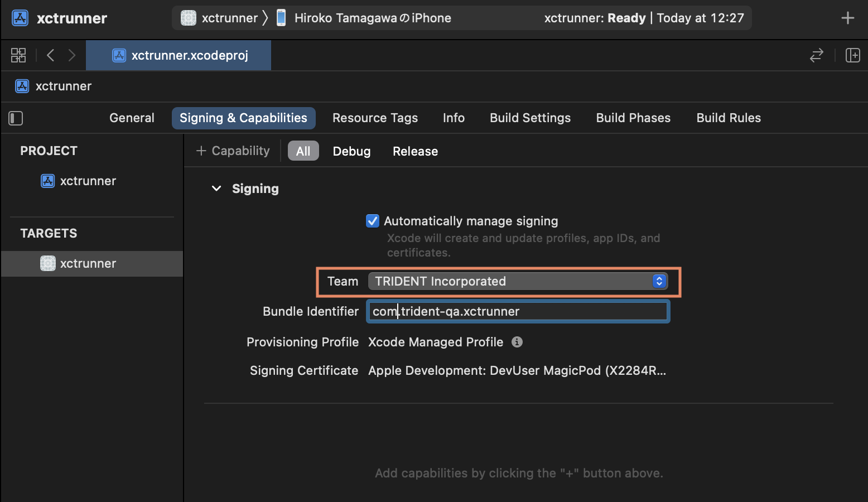The height and width of the screenshot is (502, 868).
Task: Select the xctrunner.xcodeproj editor tab
Action: [x=179, y=55]
